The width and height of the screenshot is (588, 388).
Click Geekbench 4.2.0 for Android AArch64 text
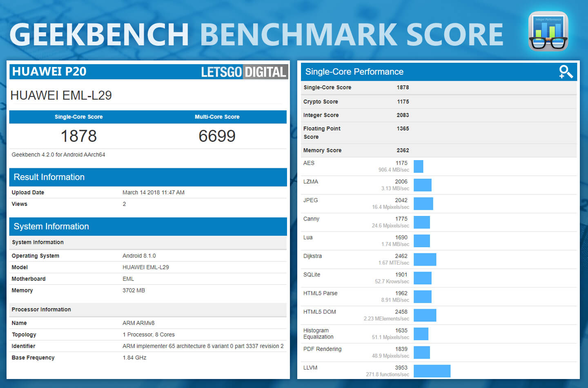click(x=58, y=155)
